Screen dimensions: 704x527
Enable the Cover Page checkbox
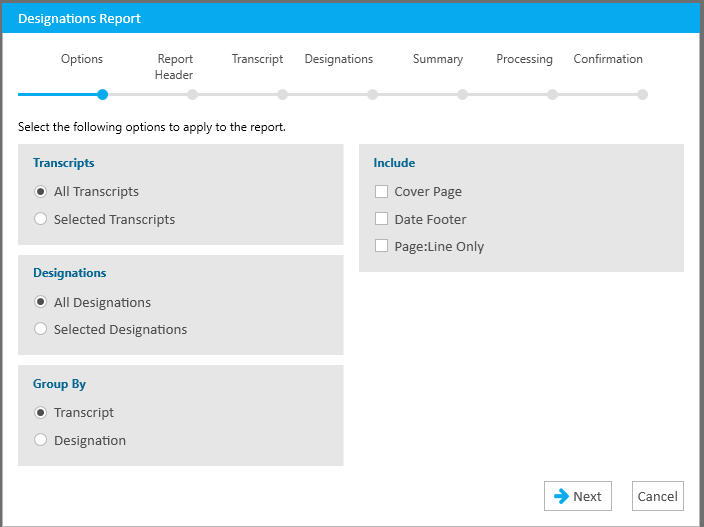pyautogui.click(x=381, y=192)
